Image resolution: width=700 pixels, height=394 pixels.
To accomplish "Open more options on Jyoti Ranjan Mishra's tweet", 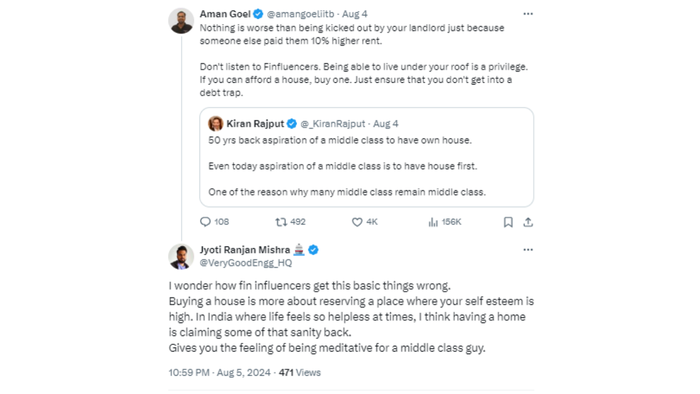I will tap(528, 249).
